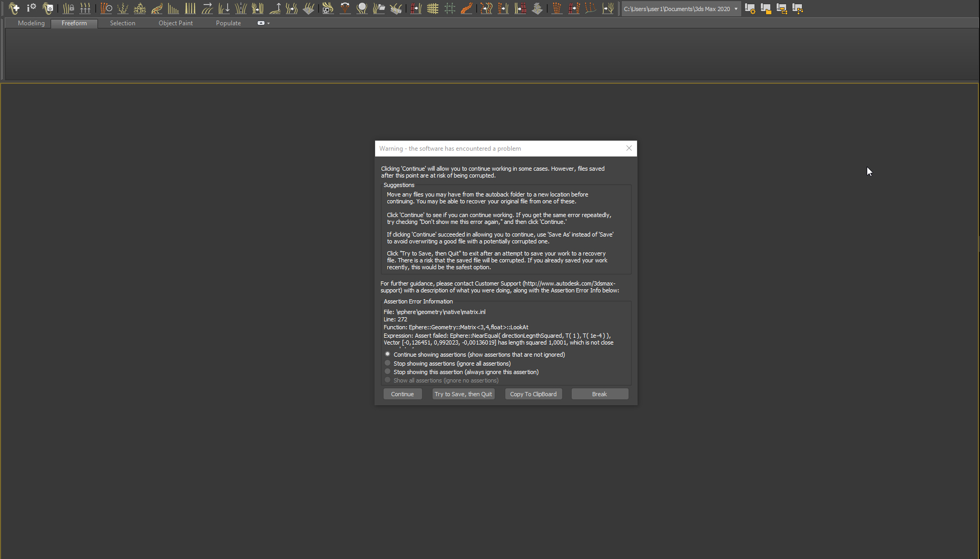Click the woven grid pattern icon
Image resolution: width=980 pixels, height=559 pixels.
point(433,8)
